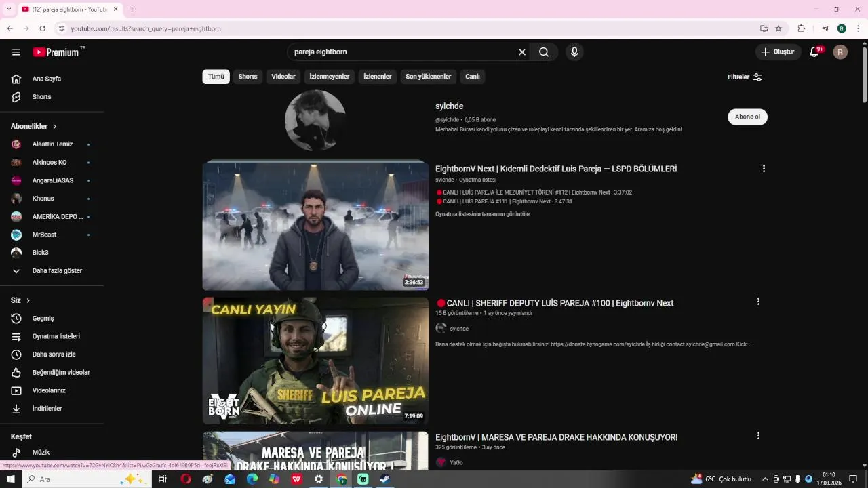Image resolution: width=868 pixels, height=488 pixels.
Task: Open YouTube account avatar menu
Action: (x=840, y=52)
